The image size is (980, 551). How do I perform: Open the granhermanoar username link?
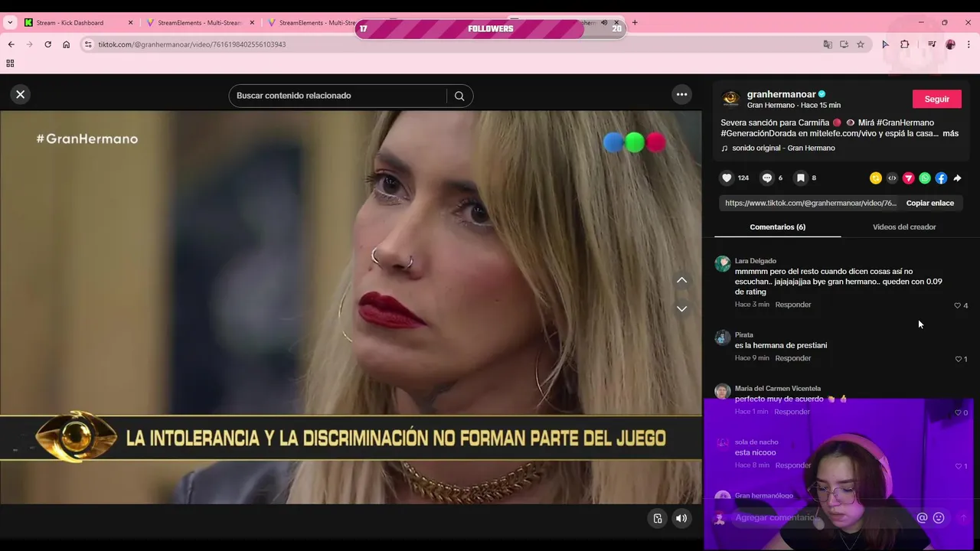pos(781,94)
